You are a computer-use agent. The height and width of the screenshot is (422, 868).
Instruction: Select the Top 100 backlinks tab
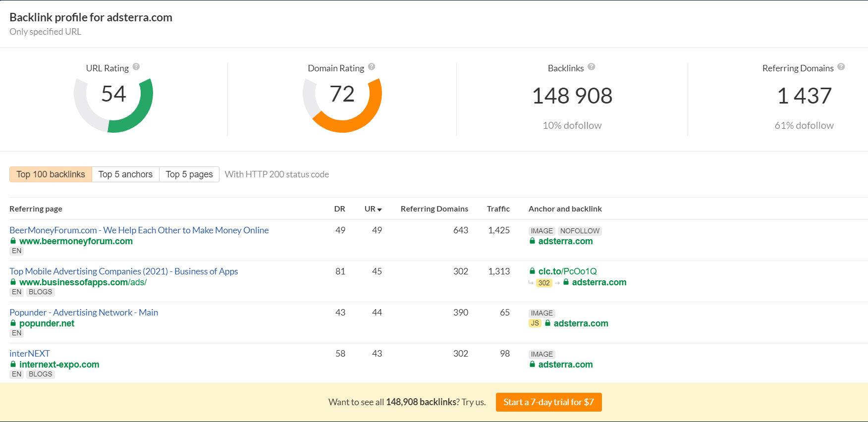point(51,174)
